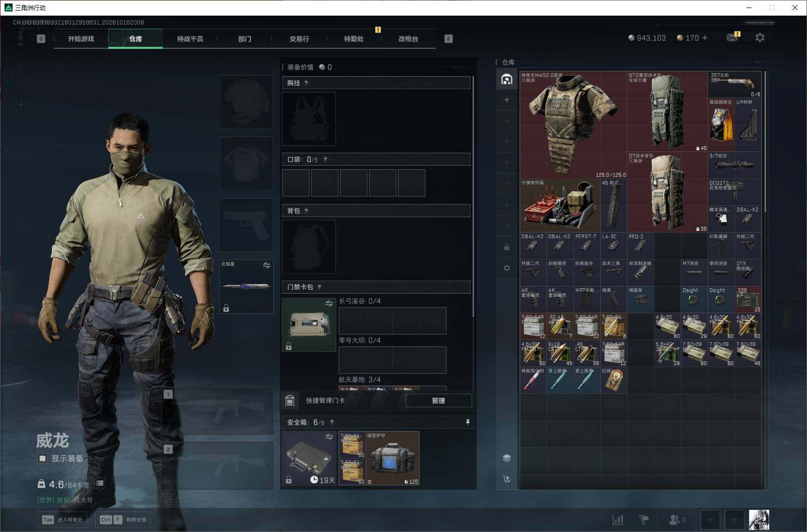Open the 胸挂 help question mark

(306, 83)
